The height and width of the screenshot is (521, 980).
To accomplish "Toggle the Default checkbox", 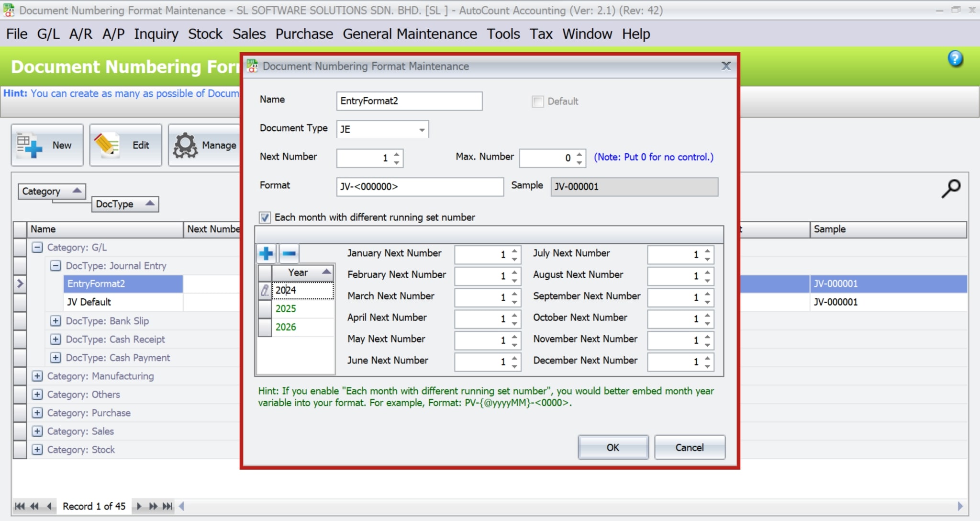I will 538,102.
